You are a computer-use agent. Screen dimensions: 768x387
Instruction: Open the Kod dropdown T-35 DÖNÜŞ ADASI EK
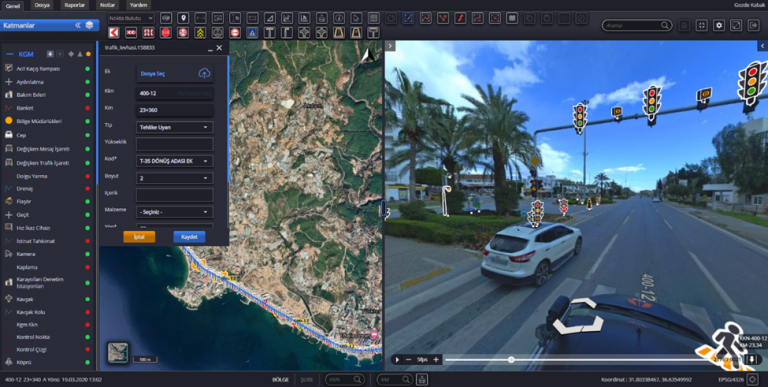click(x=174, y=161)
